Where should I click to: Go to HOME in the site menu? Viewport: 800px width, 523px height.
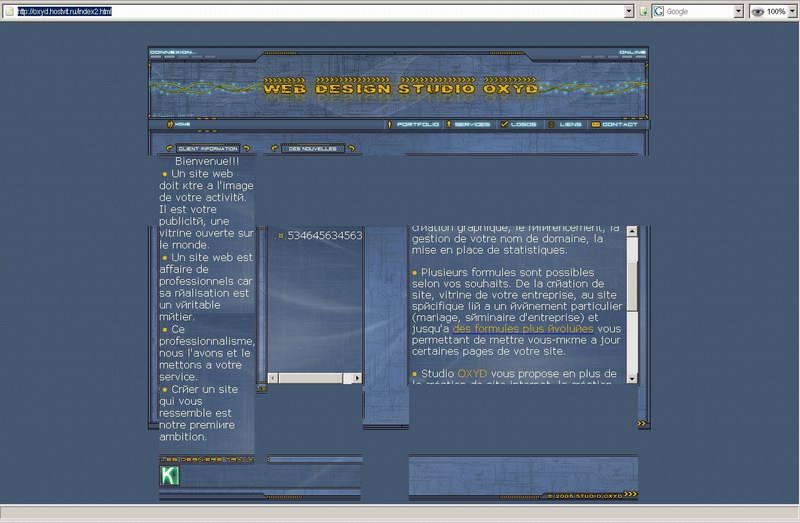click(x=182, y=124)
